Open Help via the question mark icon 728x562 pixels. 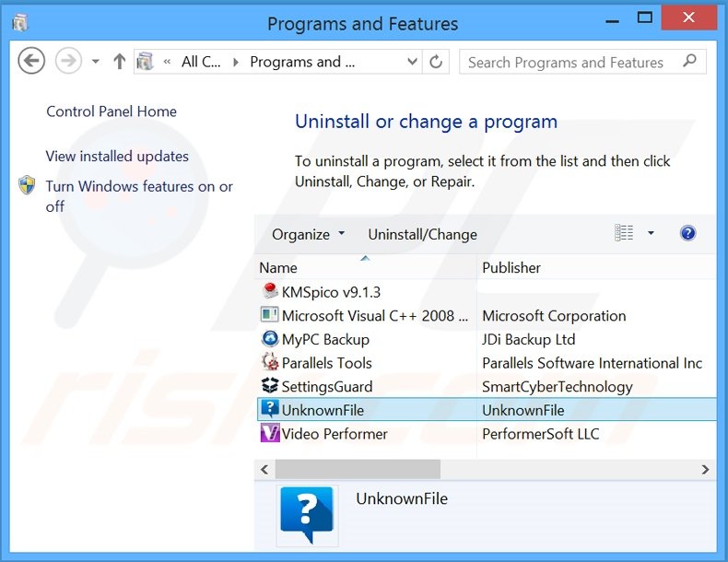pos(687,232)
